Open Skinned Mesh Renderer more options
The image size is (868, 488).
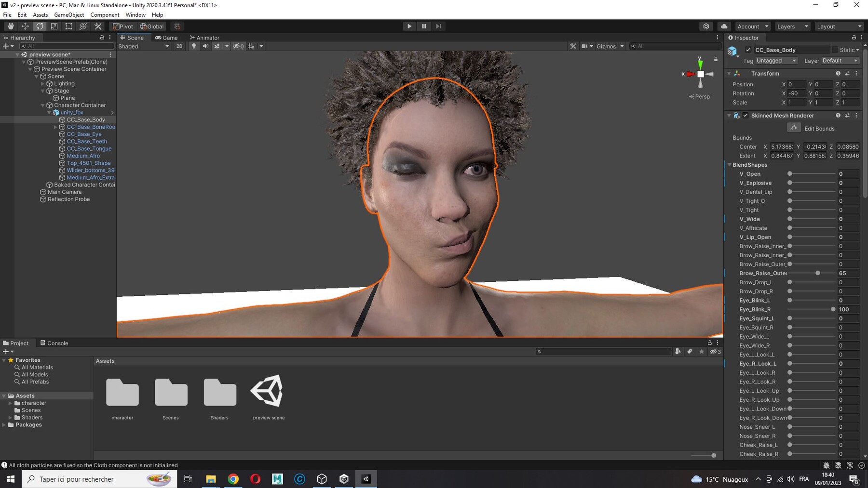tap(856, 116)
